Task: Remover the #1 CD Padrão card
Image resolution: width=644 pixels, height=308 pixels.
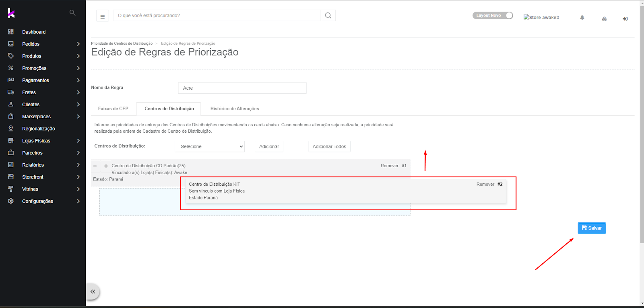Action: point(389,166)
